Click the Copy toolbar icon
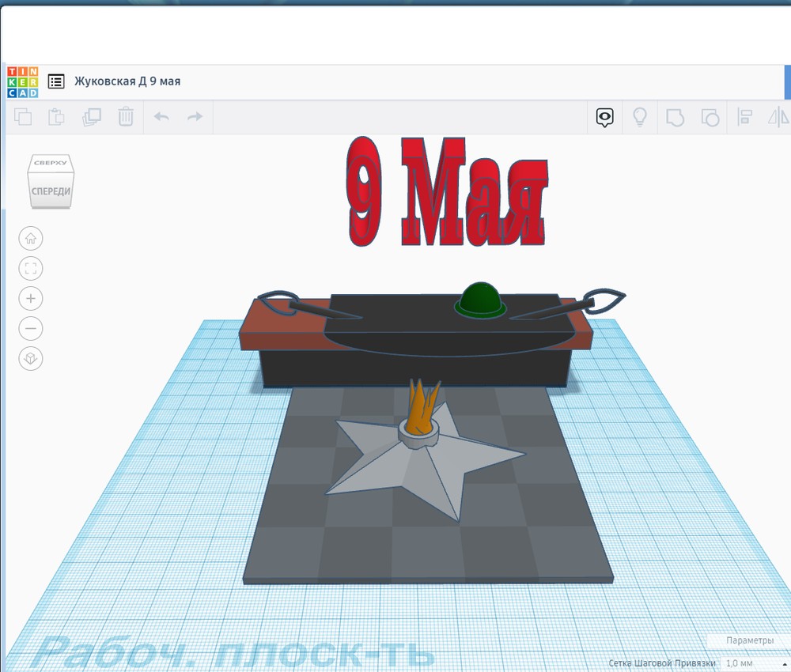 tap(23, 118)
